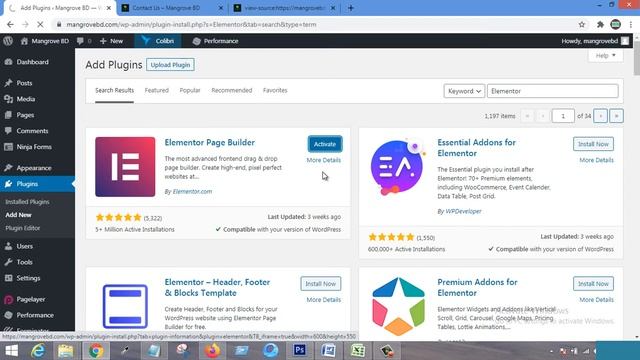Viewport: 640px width, 360px height.
Task: Open the Keyword search type dropdown
Action: [x=464, y=91]
